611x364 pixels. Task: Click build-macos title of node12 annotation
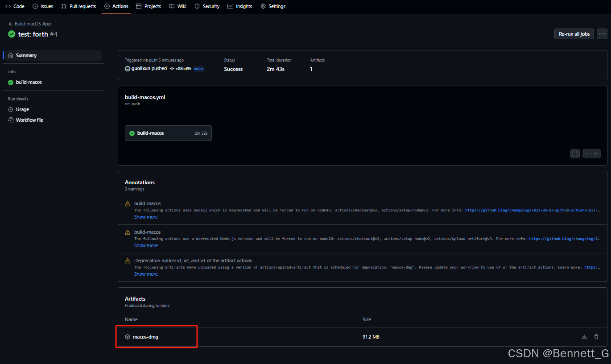[147, 203]
